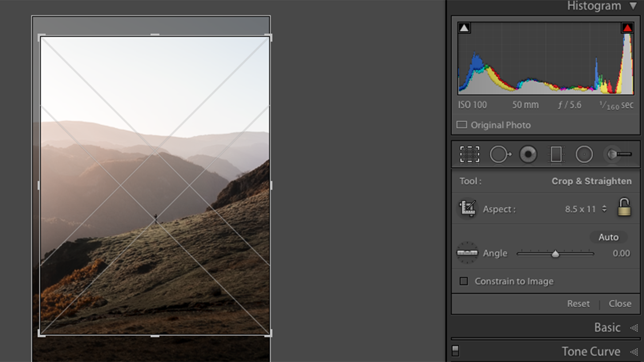Click the left-middle crop edge handle
This screenshot has height=362, width=644.
[39, 186]
